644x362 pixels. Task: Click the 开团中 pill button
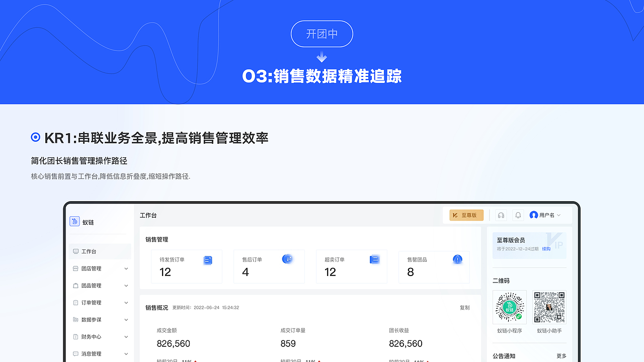click(x=322, y=34)
